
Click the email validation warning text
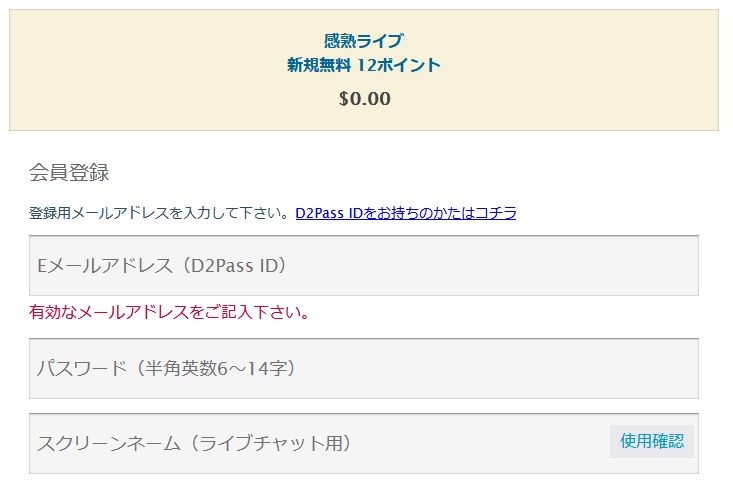[x=169, y=313]
